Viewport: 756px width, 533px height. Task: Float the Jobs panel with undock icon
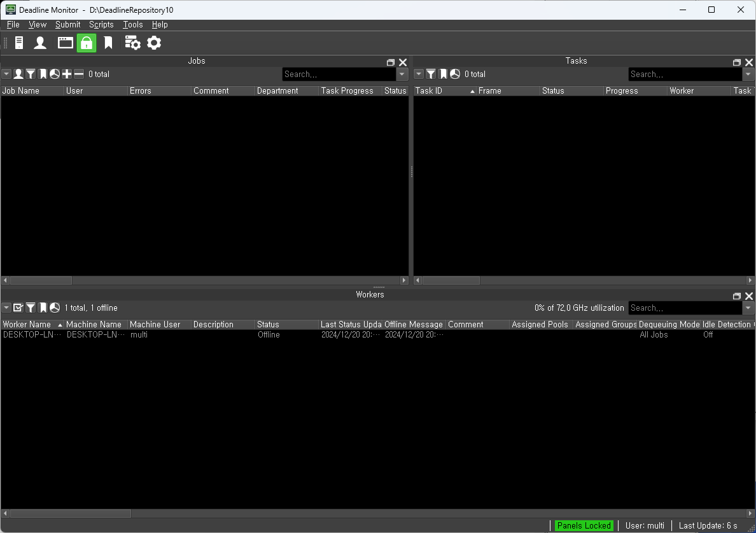[x=391, y=62]
